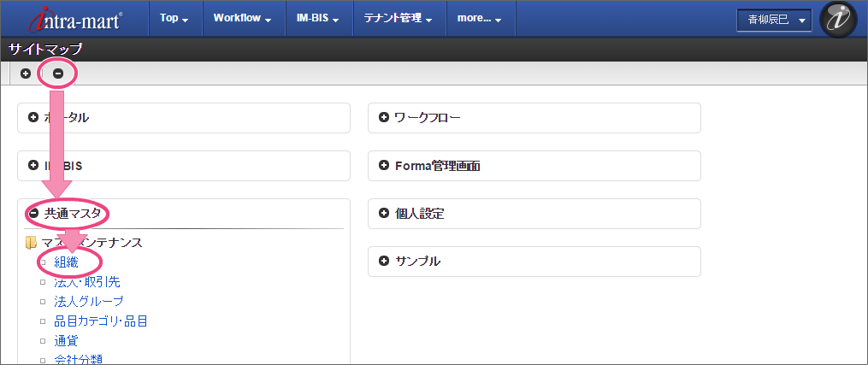Open the Workflow menu dropdown

click(x=242, y=18)
